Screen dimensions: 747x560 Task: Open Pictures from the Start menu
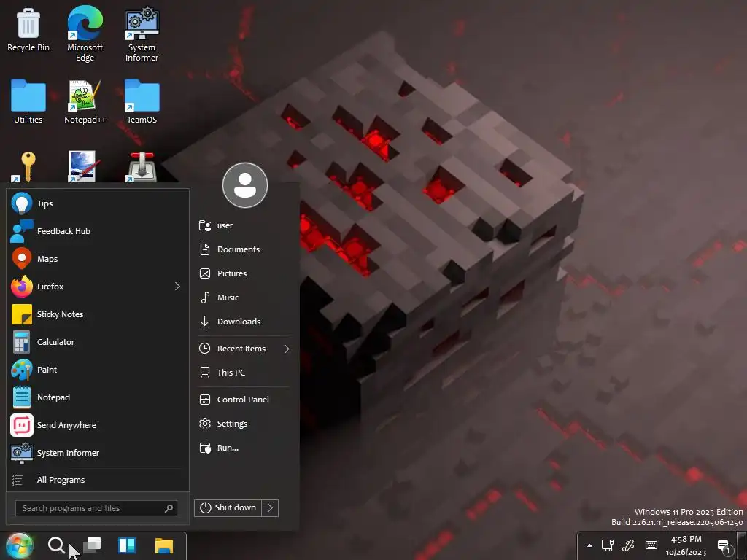point(244,273)
